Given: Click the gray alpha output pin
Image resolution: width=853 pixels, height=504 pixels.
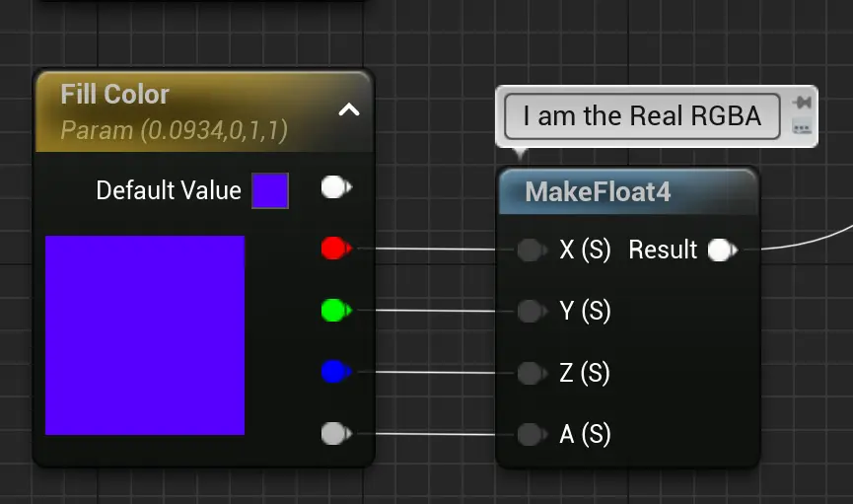Looking at the screenshot, I should tap(335, 433).
